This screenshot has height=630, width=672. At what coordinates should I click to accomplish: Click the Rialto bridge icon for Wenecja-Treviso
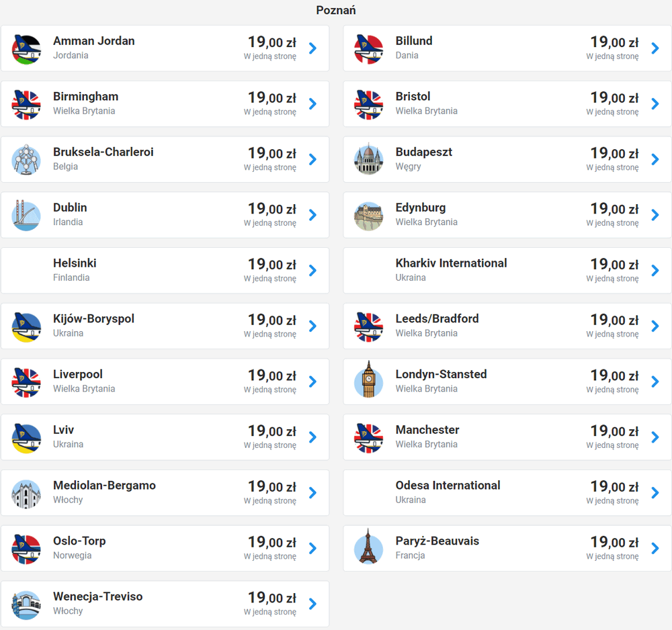click(27, 605)
